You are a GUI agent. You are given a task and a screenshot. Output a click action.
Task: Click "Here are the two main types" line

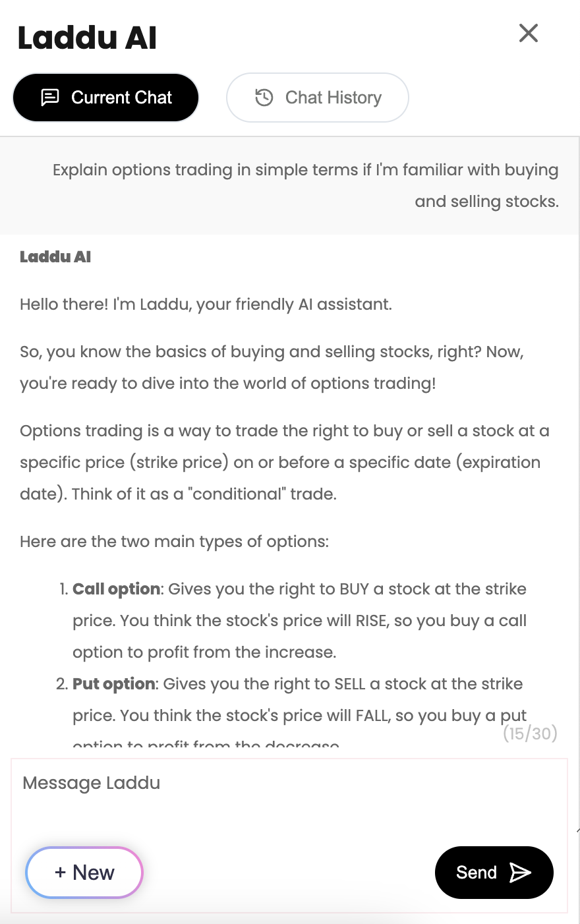point(174,542)
